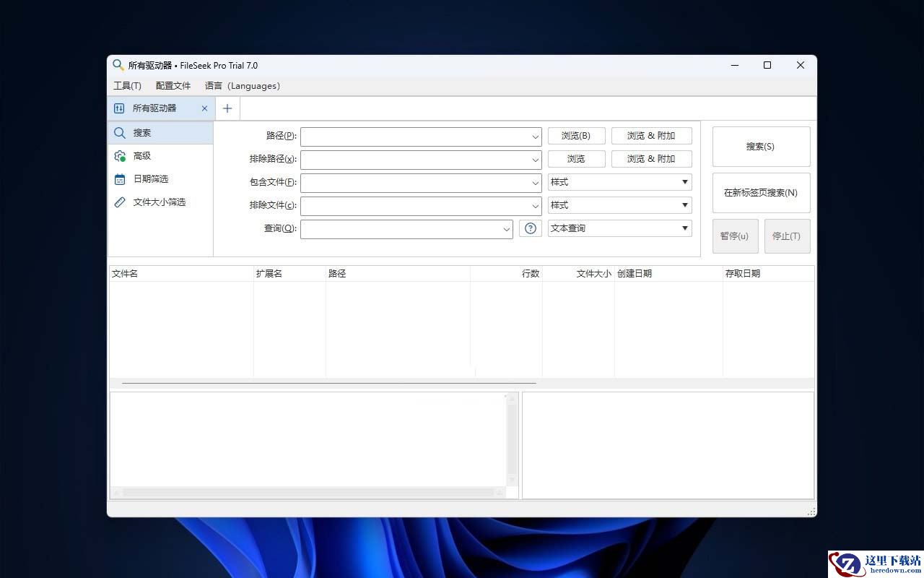Image resolution: width=924 pixels, height=578 pixels.
Task: Expand the 查询(Q) history dropdown arrow
Action: [x=507, y=229]
